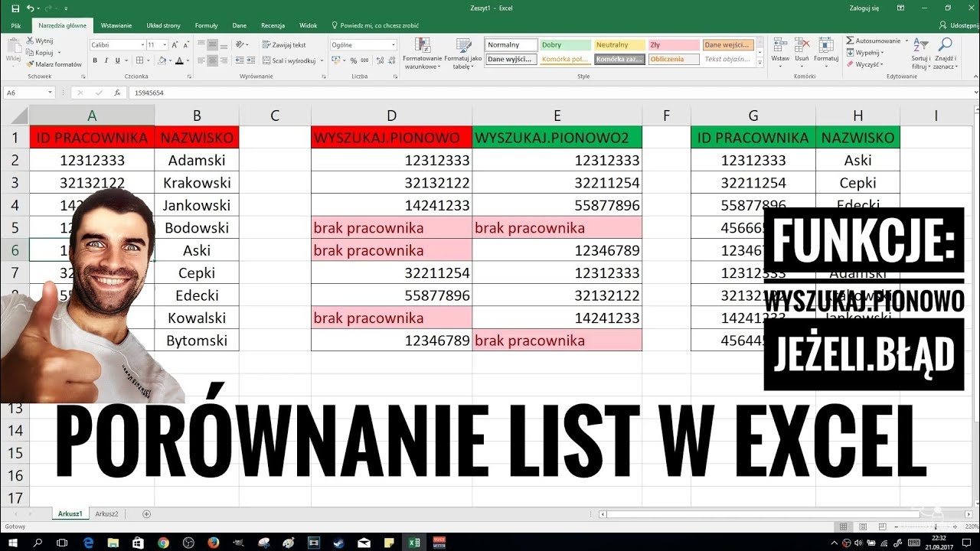980x551 pixels.
Task: Decrease font size with smaller A icon
Action: pos(186,45)
